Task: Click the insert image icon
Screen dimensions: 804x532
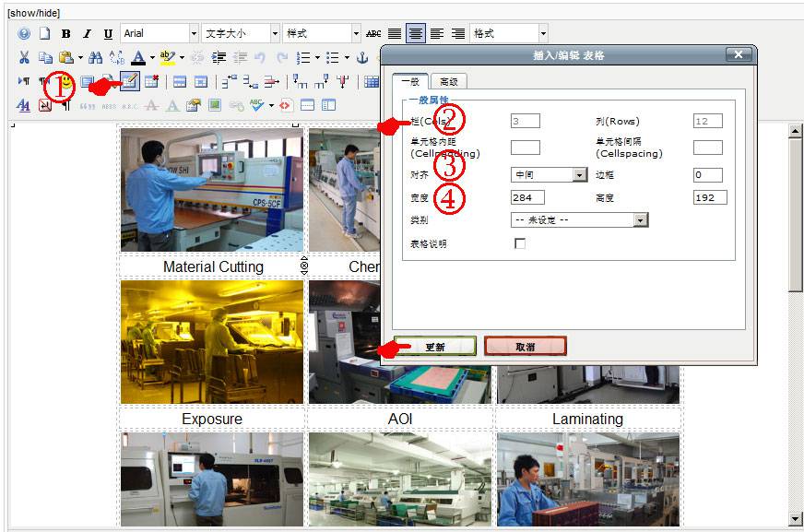Action: click(x=215, y=104)
